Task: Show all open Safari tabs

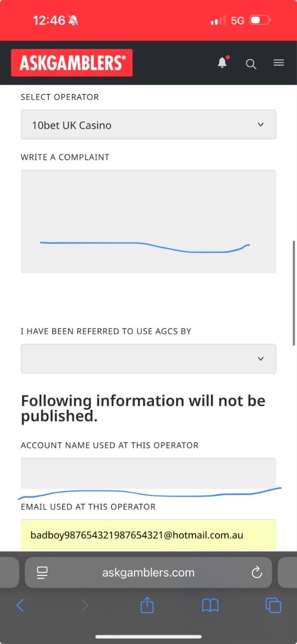Action: [273, 605]
